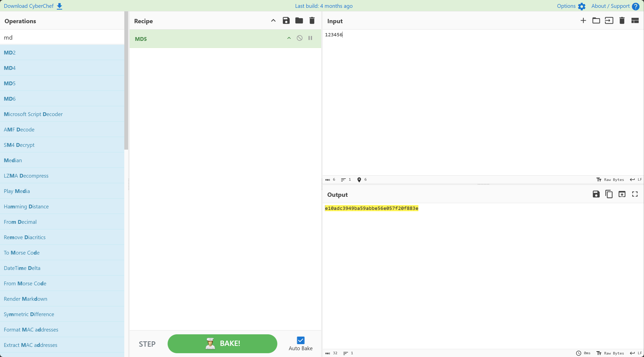Click output length counter showing 32

[331, 353]
